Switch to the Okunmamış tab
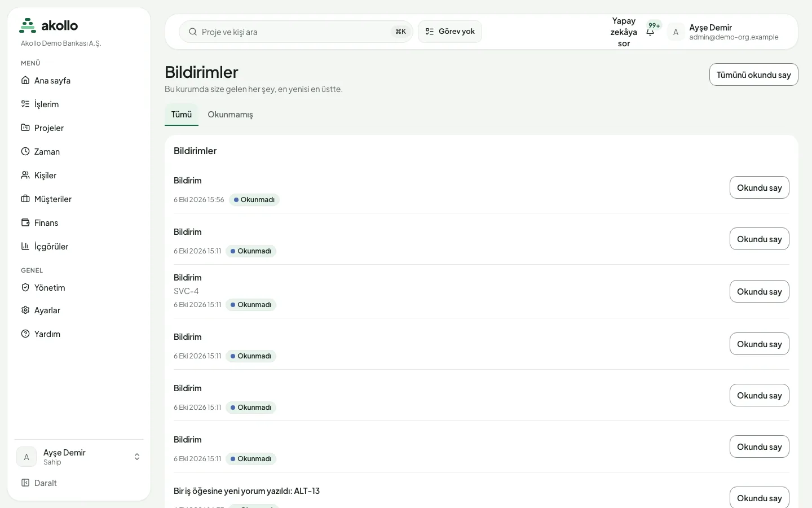This screenshot has height=508, width=812. click(x=230, y=114)
